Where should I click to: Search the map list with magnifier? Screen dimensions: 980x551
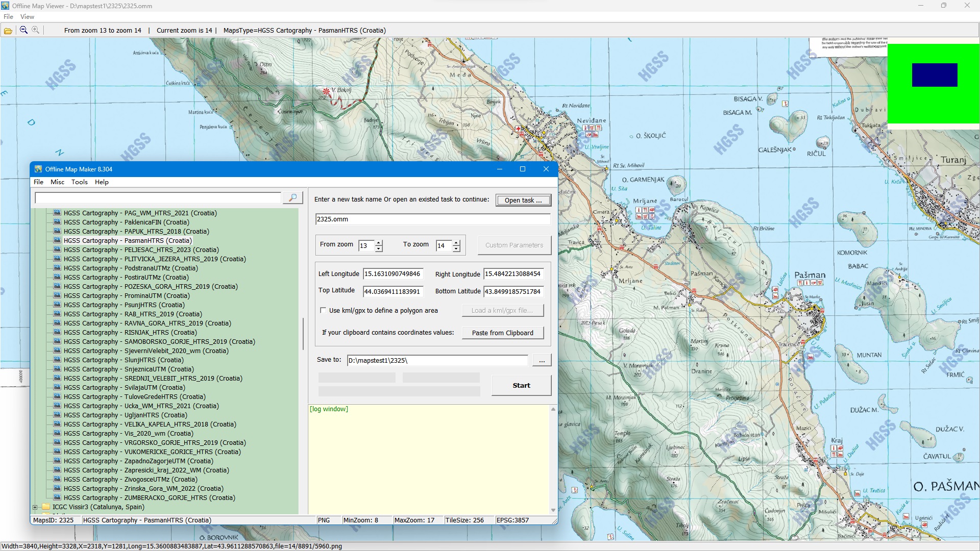(x=293, y=197)
